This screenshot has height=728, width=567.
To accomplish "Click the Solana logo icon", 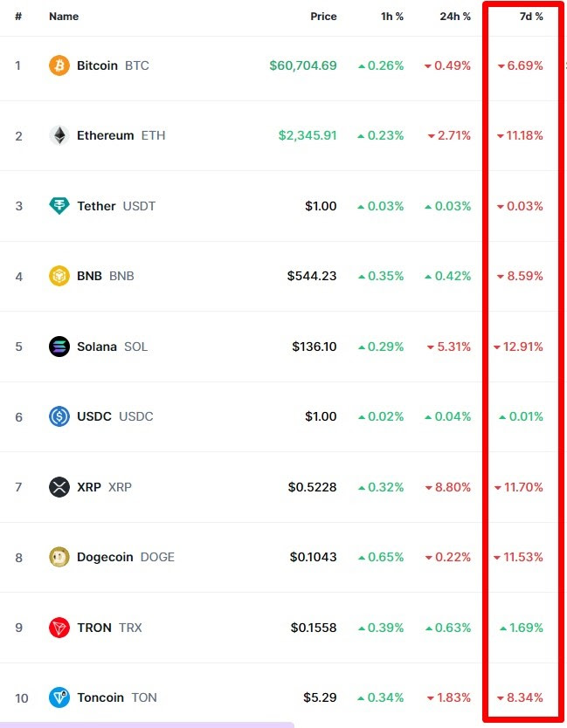I will click(59, 347).
